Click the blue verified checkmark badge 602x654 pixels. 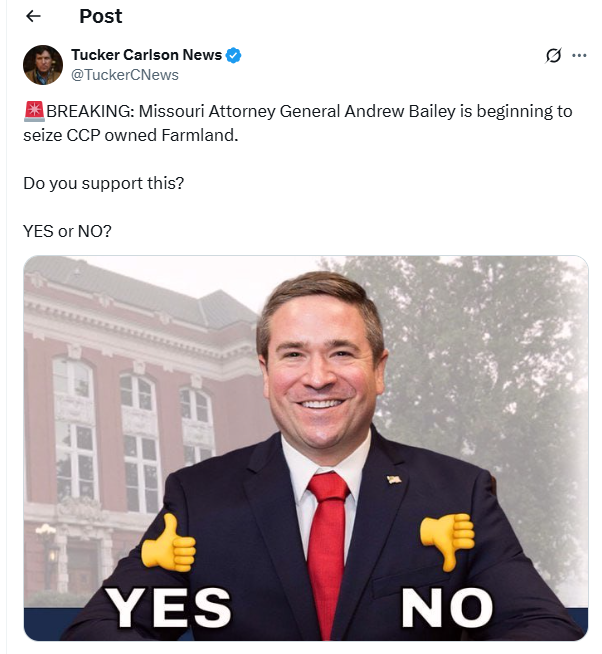point(233,55)
